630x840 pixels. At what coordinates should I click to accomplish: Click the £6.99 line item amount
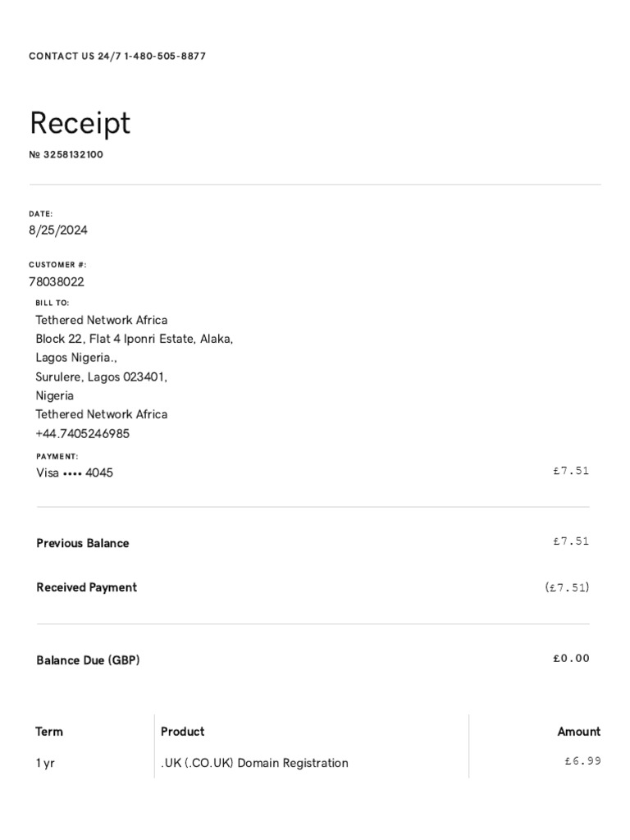tap(582, 760)
